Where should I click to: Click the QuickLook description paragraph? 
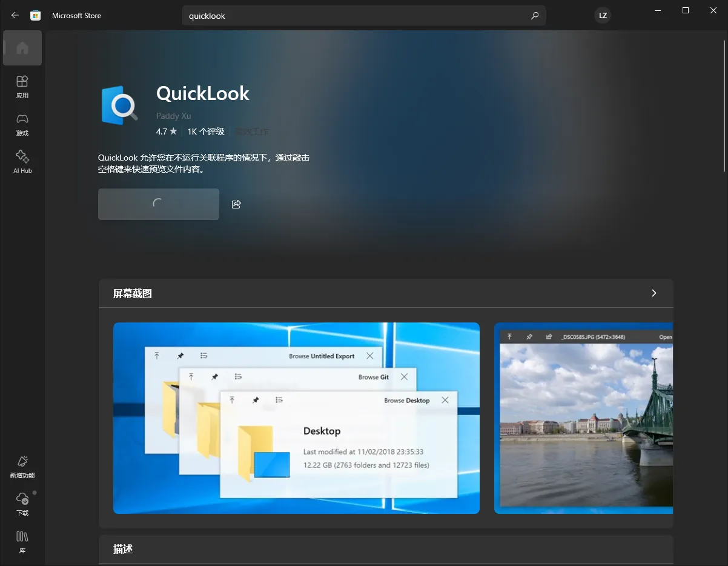pyautogui.click(x=204, y=164)
